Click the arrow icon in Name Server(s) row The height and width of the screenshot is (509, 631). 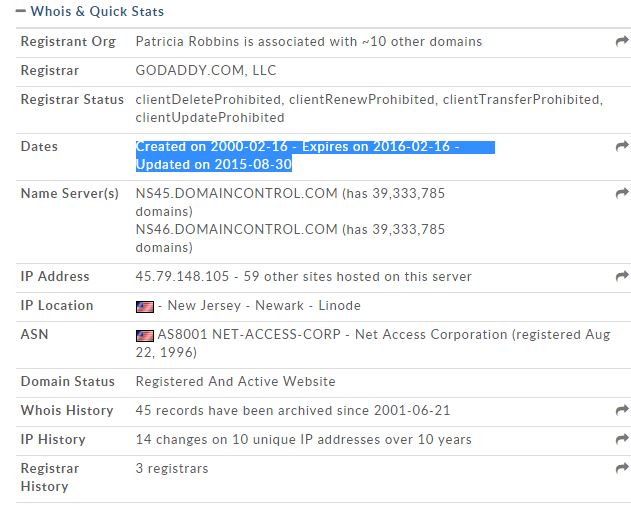621,194
